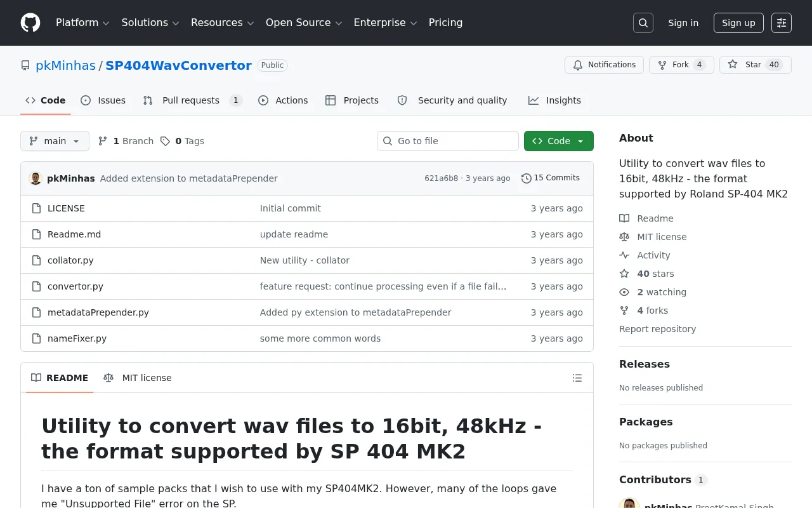This screenshot has width=812, height=508.
Task: Open commit message 'update readme'
Action: 294,234
